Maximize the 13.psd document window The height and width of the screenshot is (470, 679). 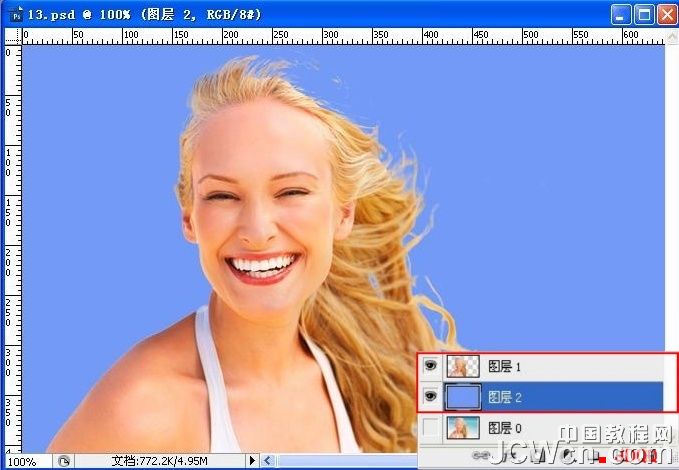(x=643, y=15)
